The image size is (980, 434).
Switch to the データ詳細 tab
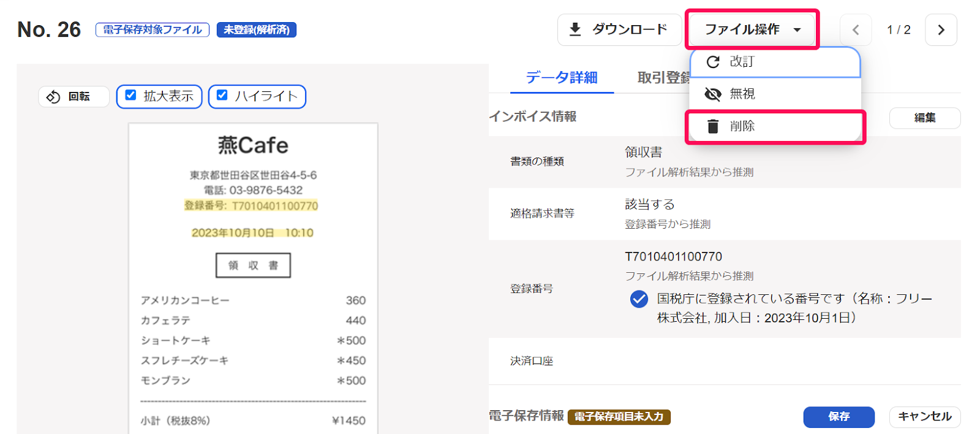pyautogui.click(x=562, y=78)
